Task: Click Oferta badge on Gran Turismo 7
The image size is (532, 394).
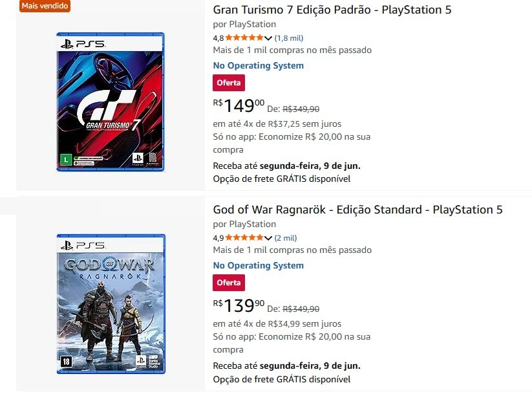Action: click(x=229, y=83)
